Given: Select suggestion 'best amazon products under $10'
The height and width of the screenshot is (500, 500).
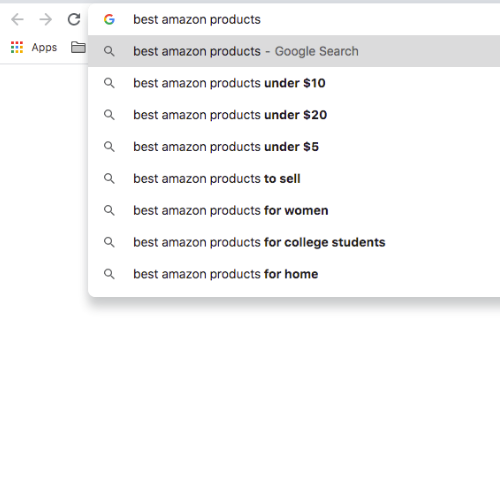Looking at the screenshot, I should [294, 83].
